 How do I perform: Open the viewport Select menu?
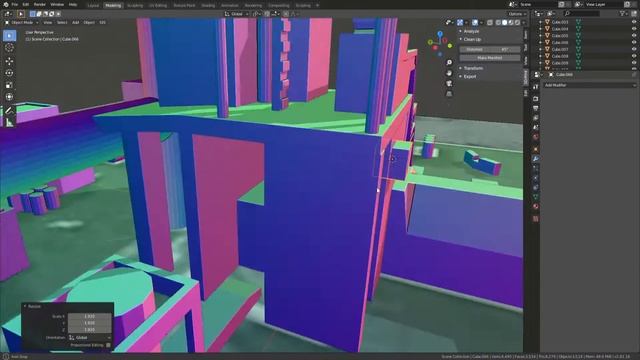coord(62,22)
